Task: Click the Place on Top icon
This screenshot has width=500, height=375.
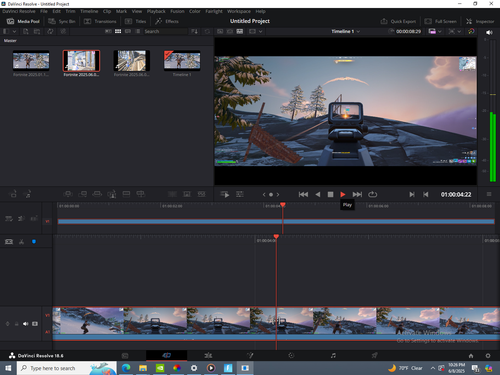Action: click(126, 194)
